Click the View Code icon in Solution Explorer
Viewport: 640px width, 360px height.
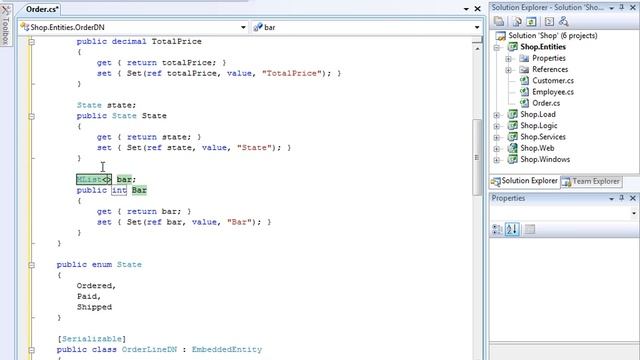[549, 21]
